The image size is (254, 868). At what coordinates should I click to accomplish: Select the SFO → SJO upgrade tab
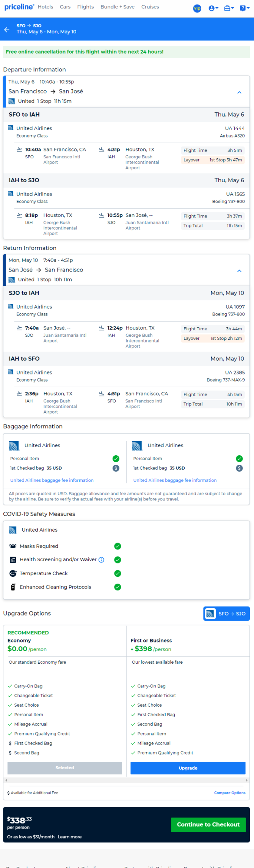pyautogui.click(x=226, y=614)
